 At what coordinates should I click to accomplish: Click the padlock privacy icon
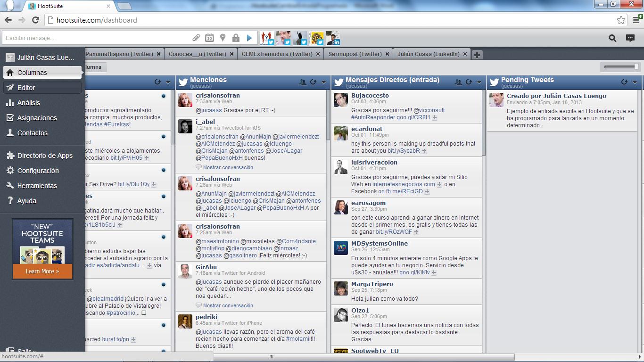point(236,38)
